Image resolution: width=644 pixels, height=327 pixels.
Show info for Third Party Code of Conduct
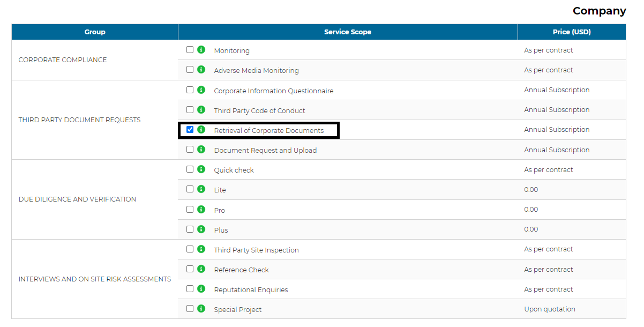point(201,110)
